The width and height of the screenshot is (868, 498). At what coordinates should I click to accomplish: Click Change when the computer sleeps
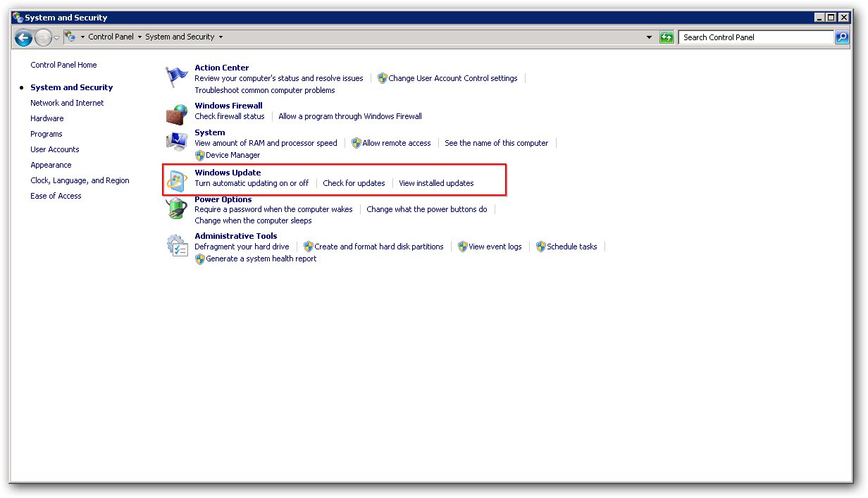(x=253, y=220)
